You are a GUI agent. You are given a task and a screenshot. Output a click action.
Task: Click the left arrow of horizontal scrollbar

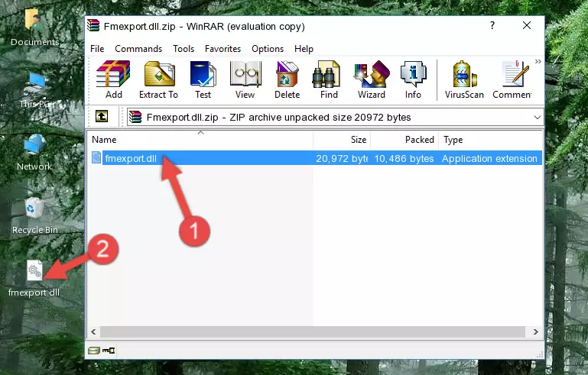point(93,331)
